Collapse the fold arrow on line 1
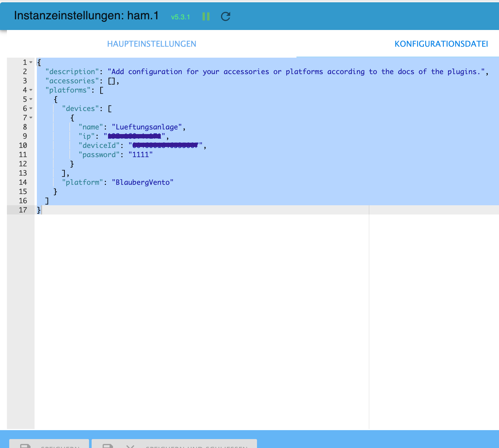Screen dimensions: 499x448 click(x=31, y=62)
